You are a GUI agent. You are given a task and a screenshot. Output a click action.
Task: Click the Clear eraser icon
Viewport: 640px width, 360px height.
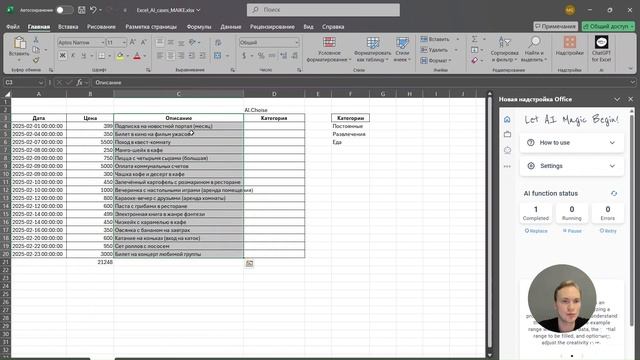pyautogui.click(x=474, y=60)
